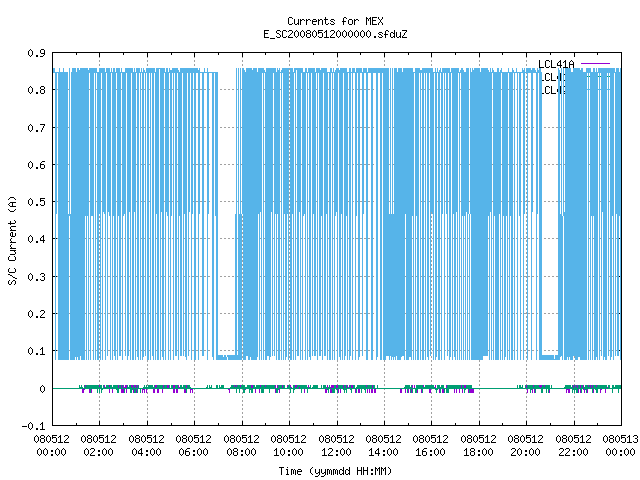
Task: Click the 080513 date tick label
Action: pyautogui.click(x=620, y=439)
